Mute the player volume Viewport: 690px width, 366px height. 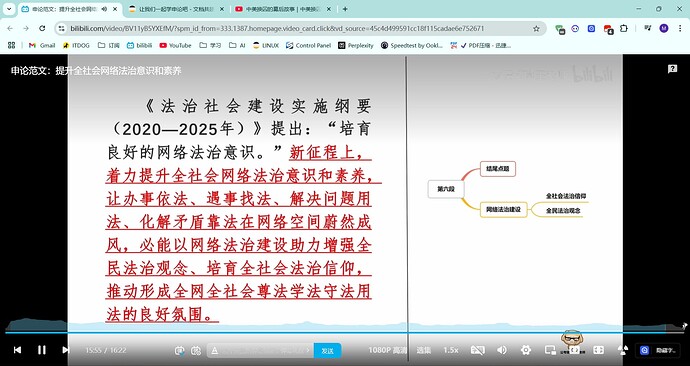tap(502, 350)
